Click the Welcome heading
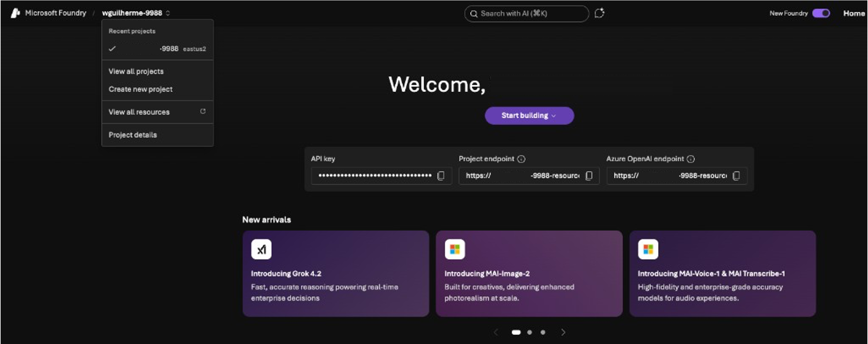868x344 pixels. [437, 84]
